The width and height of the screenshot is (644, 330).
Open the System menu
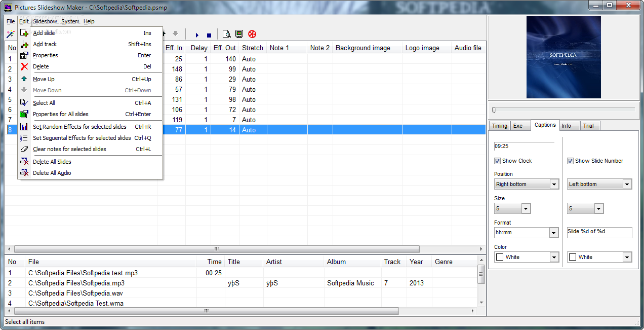[70, 21]
